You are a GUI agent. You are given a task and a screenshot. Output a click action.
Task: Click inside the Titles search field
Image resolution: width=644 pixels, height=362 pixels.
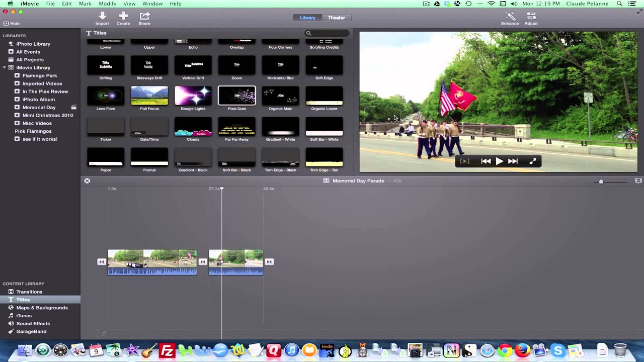pyautogui.click(x=327, y=33)
